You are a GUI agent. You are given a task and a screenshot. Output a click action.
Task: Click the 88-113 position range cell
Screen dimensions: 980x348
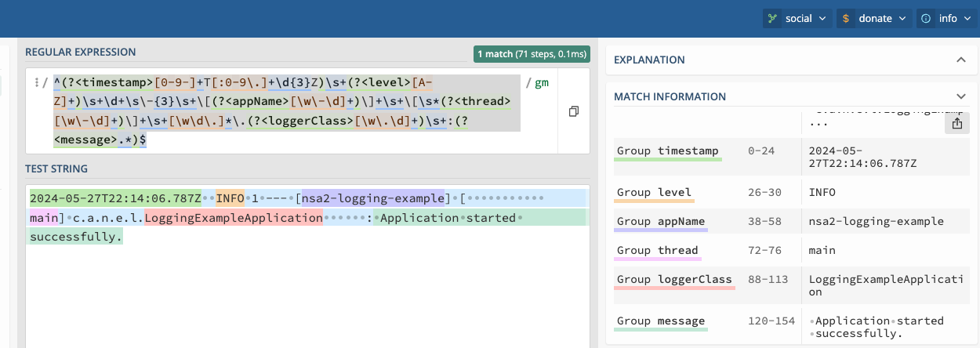768,279
